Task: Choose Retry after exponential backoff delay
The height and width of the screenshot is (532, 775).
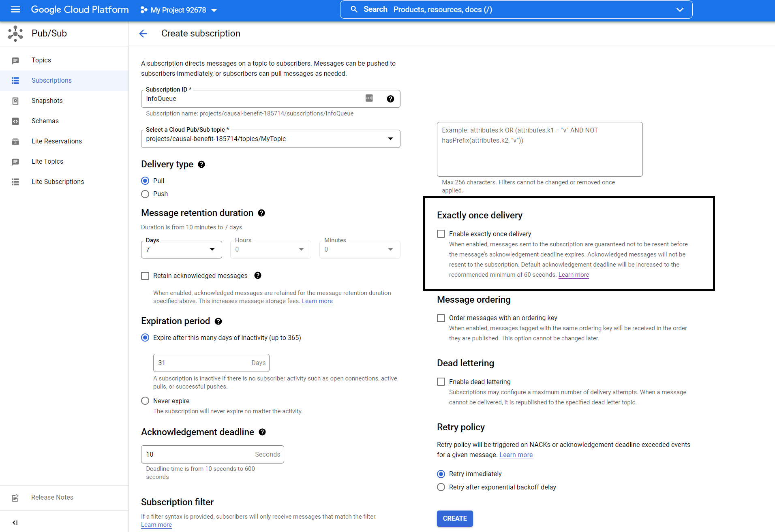Action: pos(441,487)
